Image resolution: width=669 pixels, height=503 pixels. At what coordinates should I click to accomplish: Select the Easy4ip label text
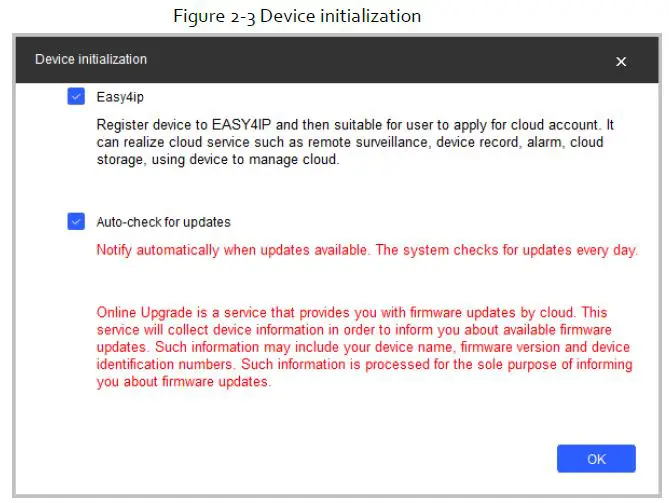[117, 97]
